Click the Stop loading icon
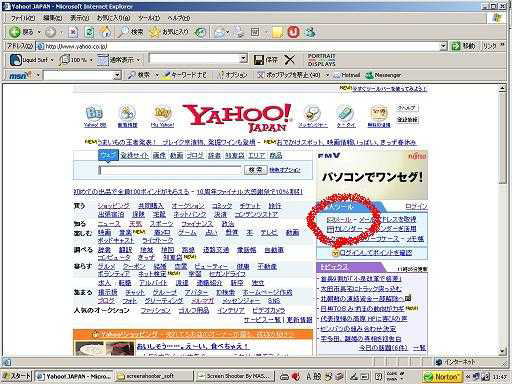The height and width of the screenshot is (384, 512). 73,32
